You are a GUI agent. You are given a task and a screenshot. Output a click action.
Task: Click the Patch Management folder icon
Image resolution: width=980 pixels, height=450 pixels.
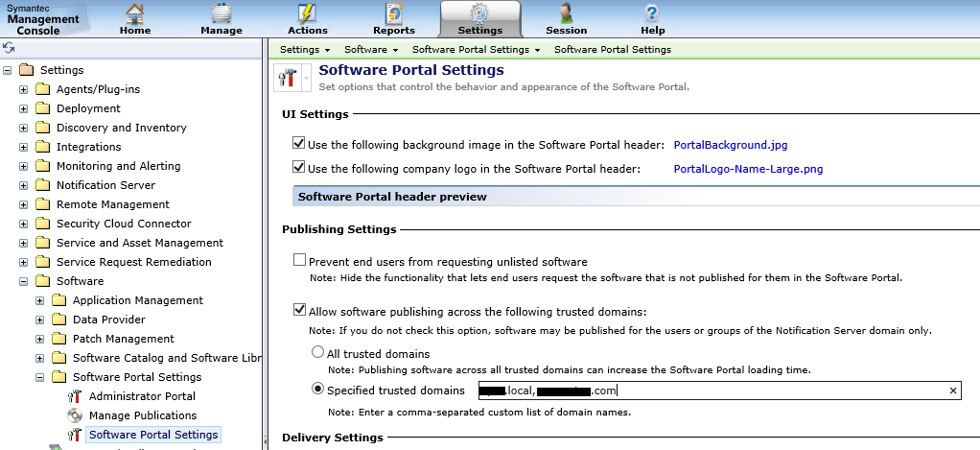(58, 339)
